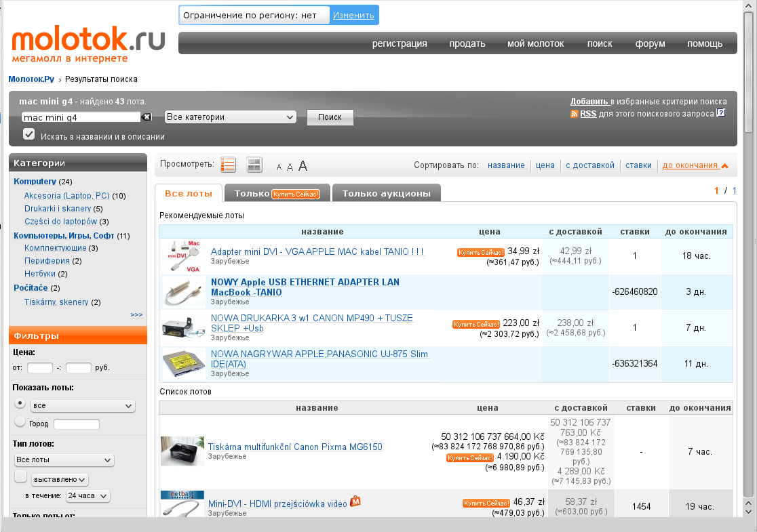Sort results by 'ставки'
Image resolution: width=757 pixels, height=532 pixels.
coord(638,165)
